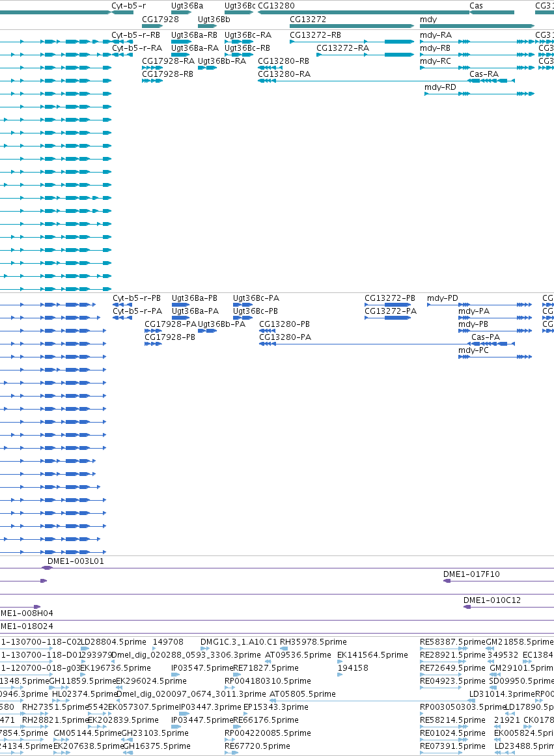The image size is (554, 756).
Task: Click transcript label Cas-RA
Action: [484, 74]
